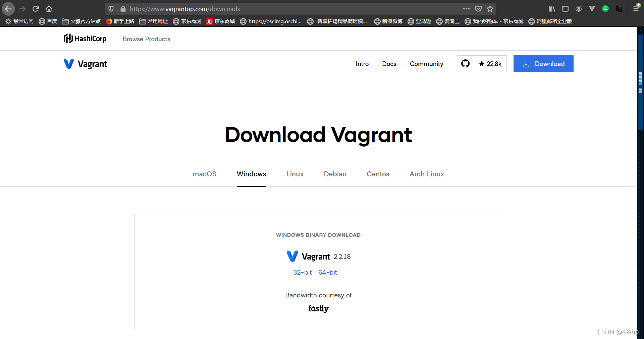Open the 我的购物车 bookmark

coord(494,21)
